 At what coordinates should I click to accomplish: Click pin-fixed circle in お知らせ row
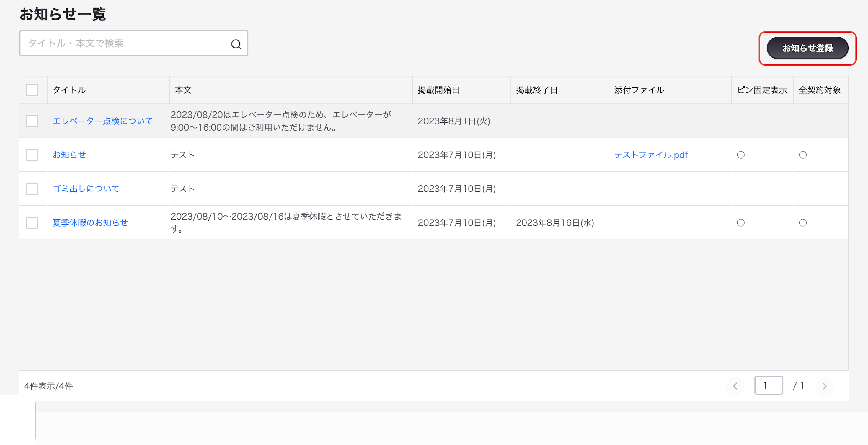point(741,155)
